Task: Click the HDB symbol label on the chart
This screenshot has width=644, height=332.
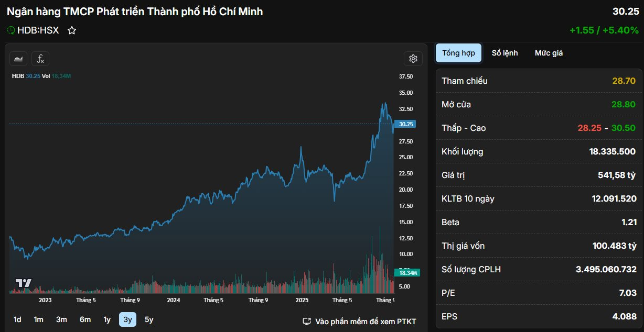Action: pyautogui.click(x=17, y=75)
